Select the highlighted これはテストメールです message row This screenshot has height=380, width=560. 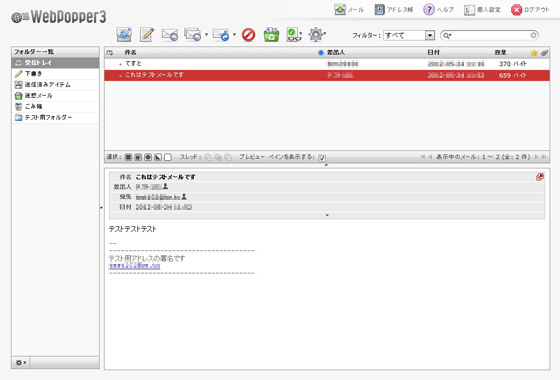pyautogui.click(x=327, y=75)
